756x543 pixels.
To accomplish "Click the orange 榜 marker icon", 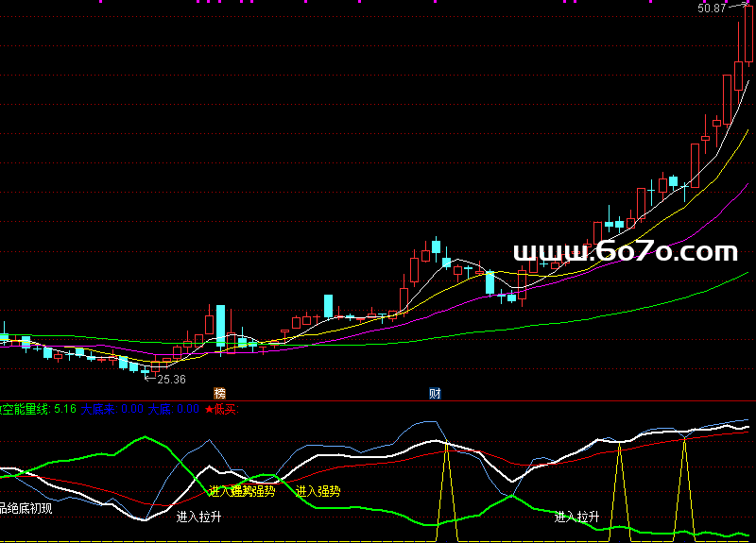I will 220,393.
